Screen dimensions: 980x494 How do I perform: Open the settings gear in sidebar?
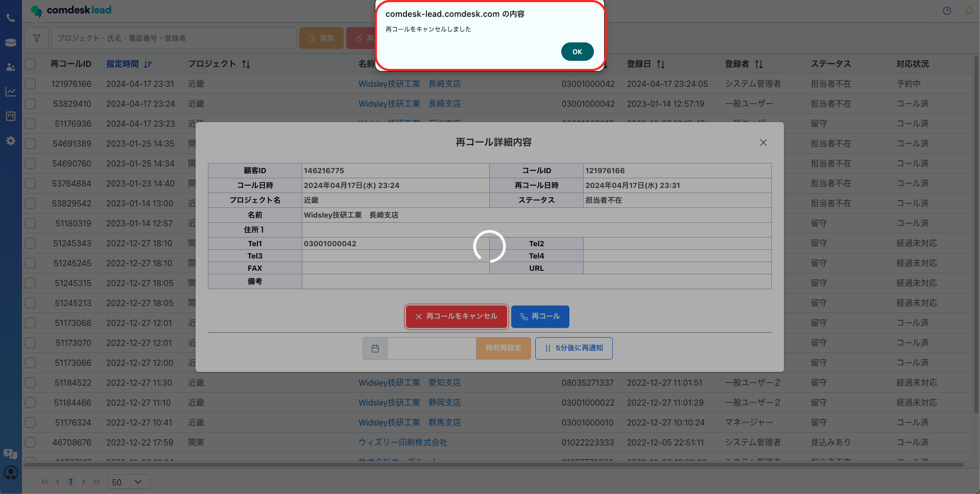click(11, 140)
